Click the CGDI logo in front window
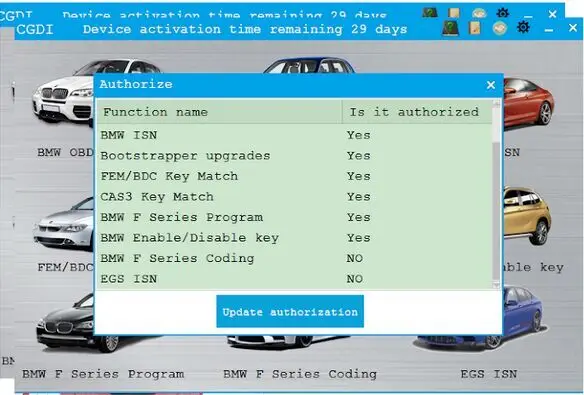 pyautogui.click(x=35, y=29)
